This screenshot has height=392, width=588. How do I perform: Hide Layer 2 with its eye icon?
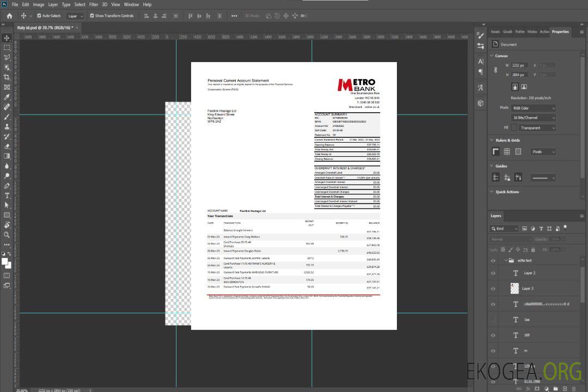(493, 273)
